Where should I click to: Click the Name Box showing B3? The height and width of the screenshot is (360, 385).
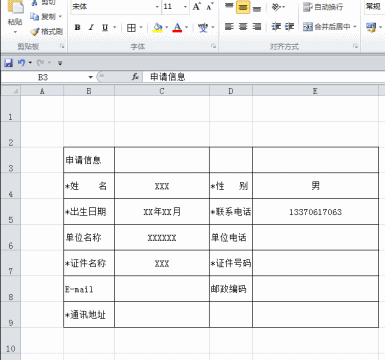[x=43, y=77]
